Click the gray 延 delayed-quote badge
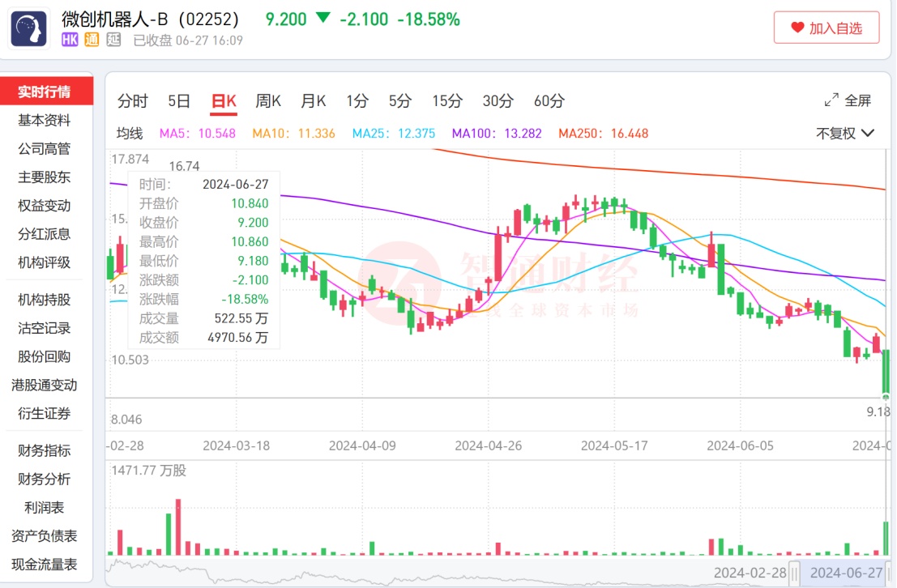The width and height of the screenshot is (897, 588). point(113,40)
